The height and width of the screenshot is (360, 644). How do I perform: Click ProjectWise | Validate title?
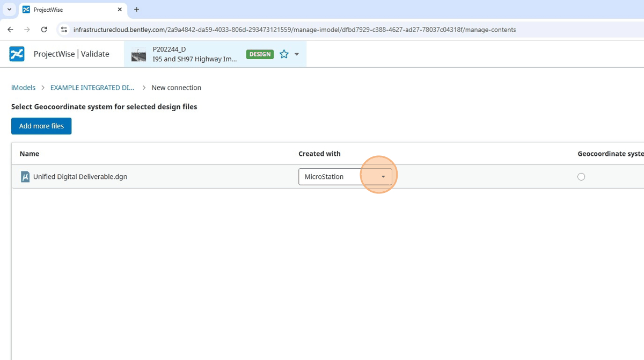pyautogui.click(x=71, y=54)
